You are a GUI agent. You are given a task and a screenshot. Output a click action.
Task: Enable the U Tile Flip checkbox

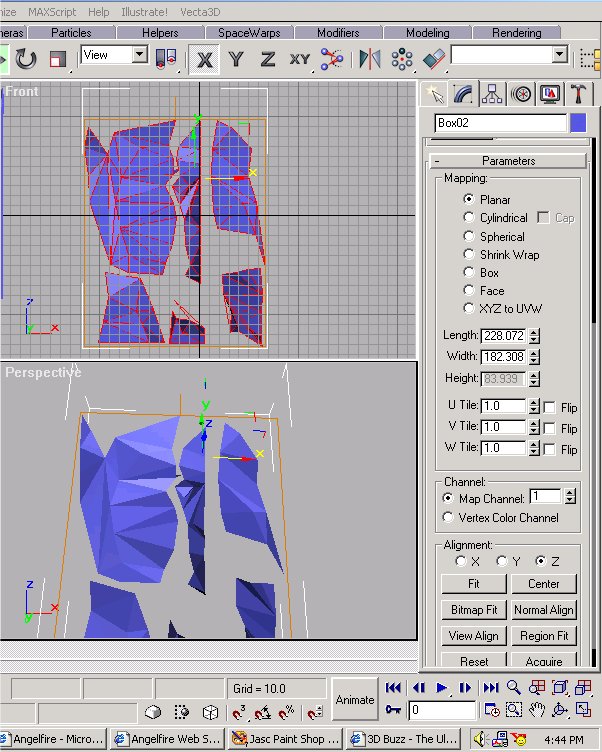(550, 407)
